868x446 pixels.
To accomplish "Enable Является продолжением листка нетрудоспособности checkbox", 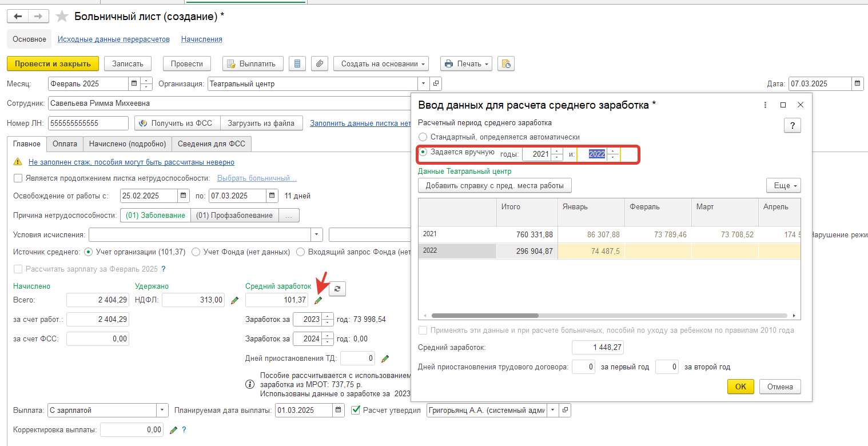I will click(x=18, y=178).
